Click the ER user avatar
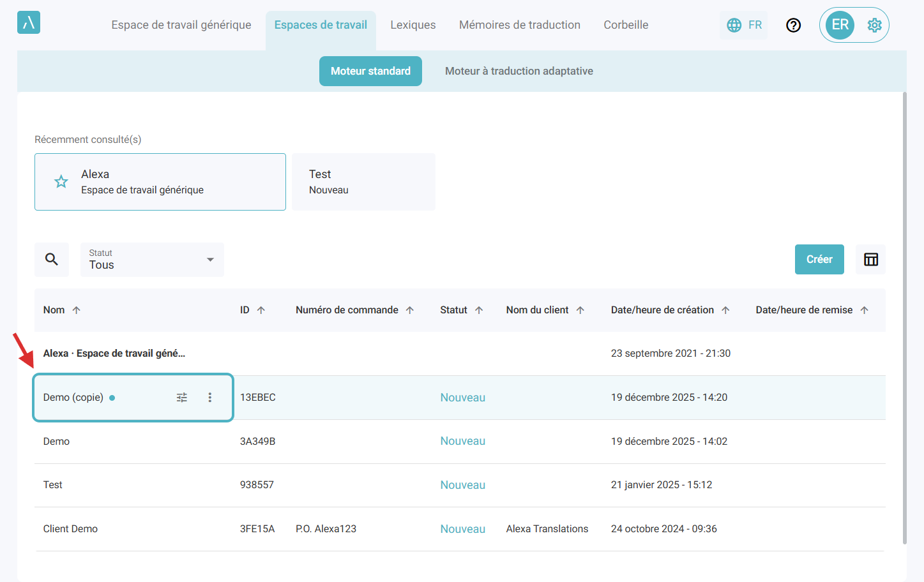The width and height of the screenshot is (924, 582). tap(840, 25)
